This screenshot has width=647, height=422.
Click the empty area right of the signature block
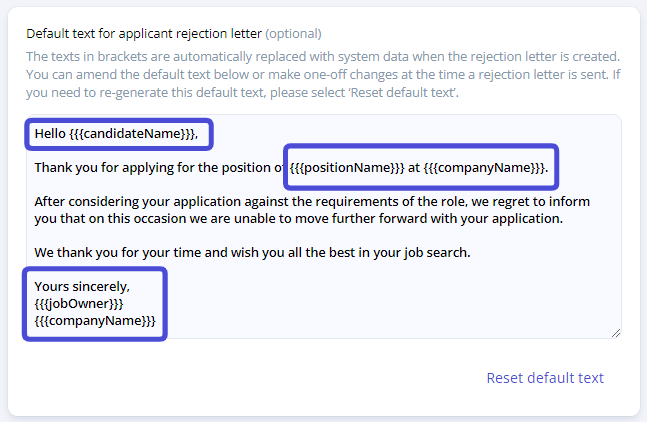388,304
